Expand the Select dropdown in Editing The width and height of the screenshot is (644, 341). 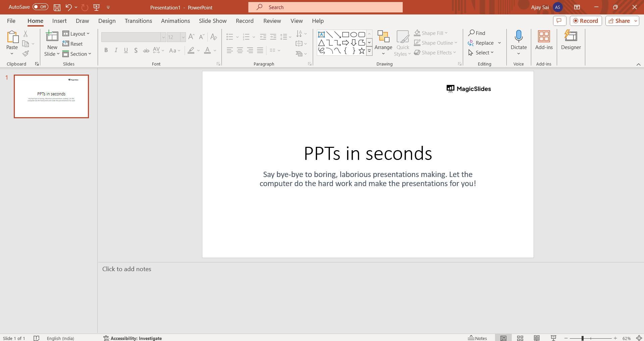click(481, 53)
